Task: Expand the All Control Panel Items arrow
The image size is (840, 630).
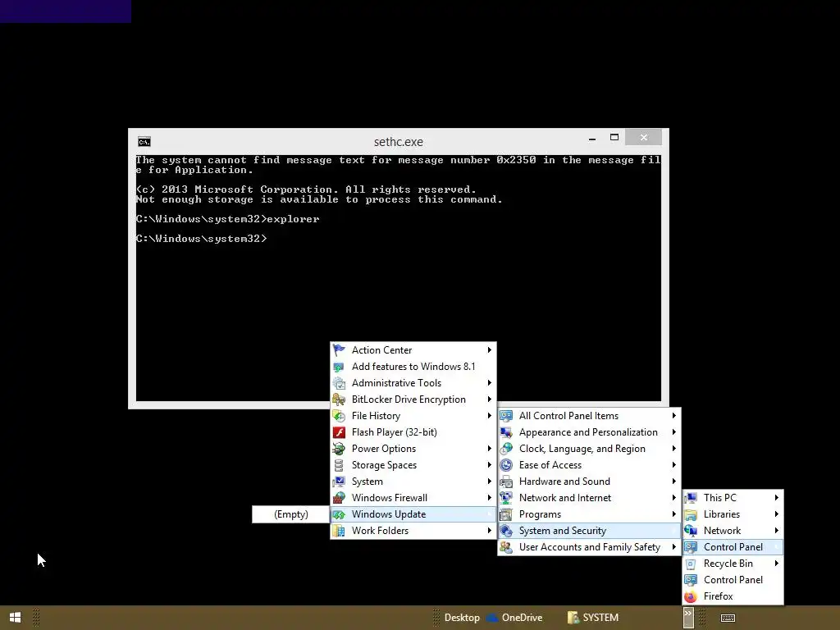Action: (674, 416)
